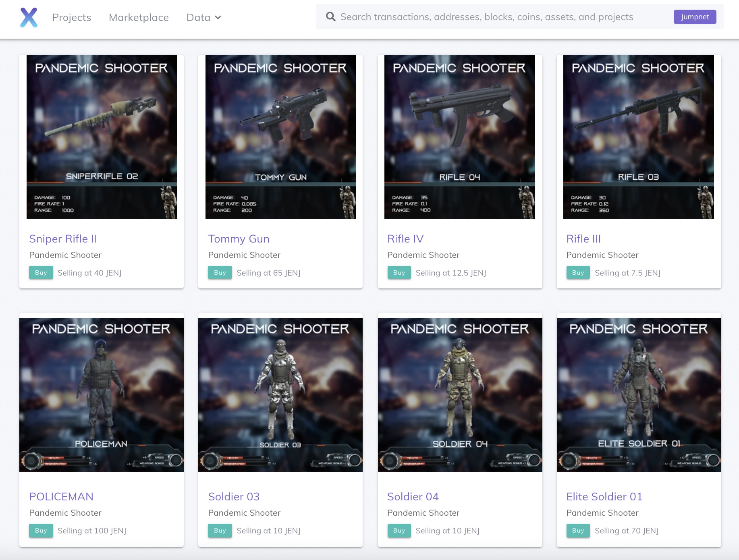Buy Soldier 03 at 10 JENJ

tap(220, 531)
